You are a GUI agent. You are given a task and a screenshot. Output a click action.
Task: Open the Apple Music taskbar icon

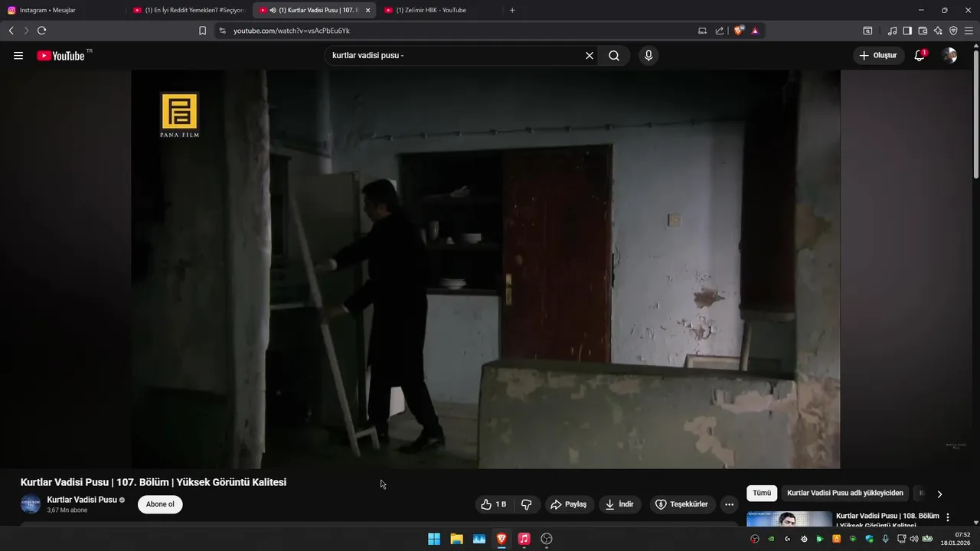coord(524,539)
